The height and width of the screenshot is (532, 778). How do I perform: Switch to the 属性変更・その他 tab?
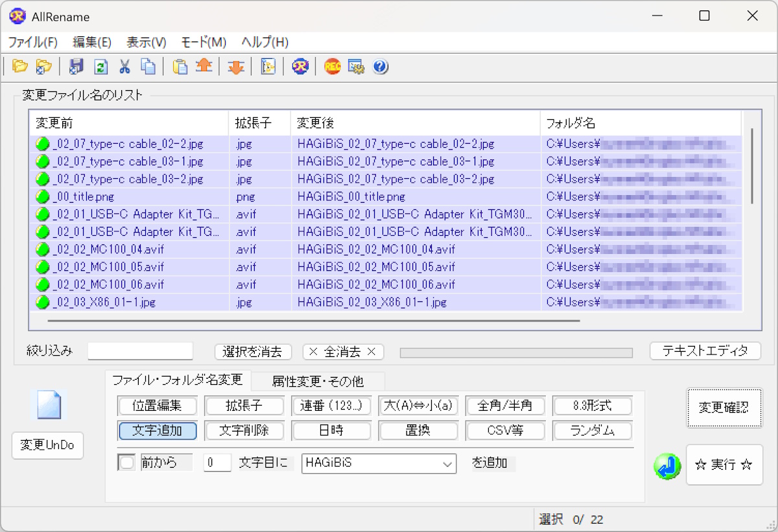point(317,381)
